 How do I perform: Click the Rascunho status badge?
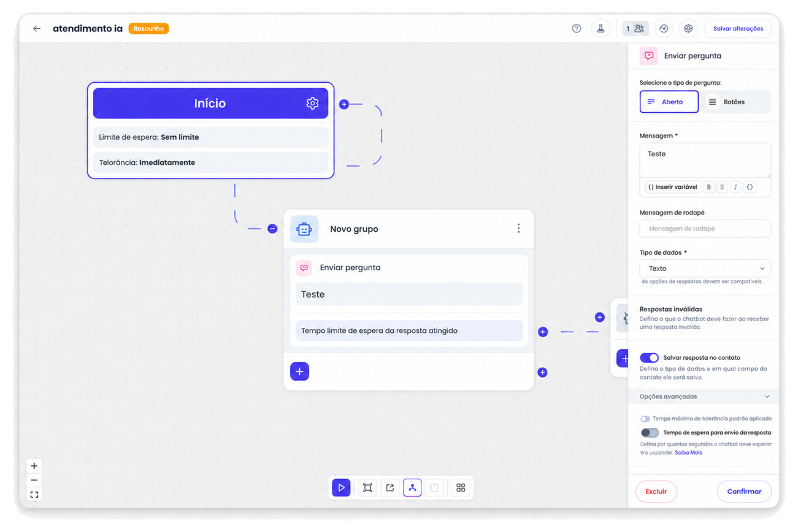click(x=148, y=29)
